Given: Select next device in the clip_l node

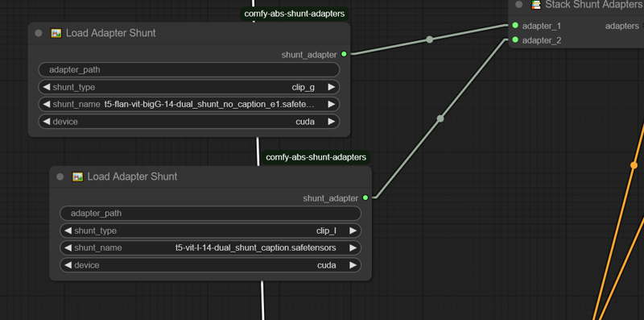Looking at the screenshot, I should [x=353, y=265].
